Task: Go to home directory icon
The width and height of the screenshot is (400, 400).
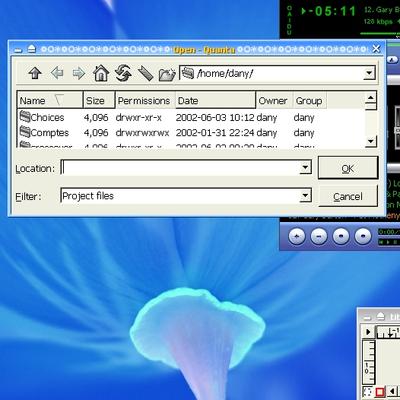Action: [101, 73]
